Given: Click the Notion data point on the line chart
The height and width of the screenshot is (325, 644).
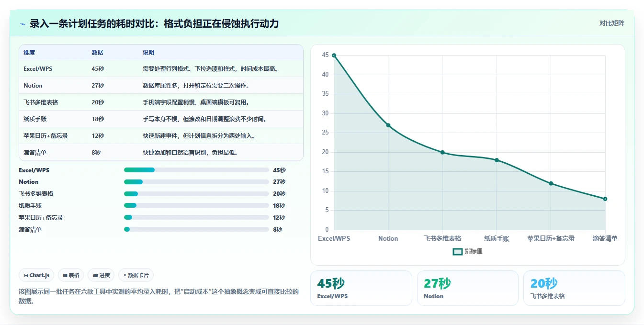Looking at the screenshot, I should 388,125.
